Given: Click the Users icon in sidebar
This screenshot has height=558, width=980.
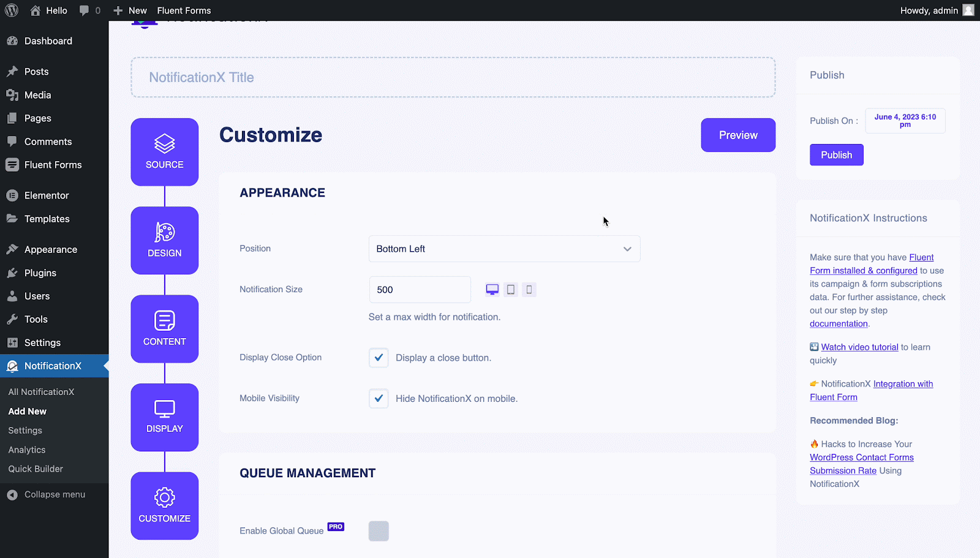Looking at the screenshot, I should 12,296.
